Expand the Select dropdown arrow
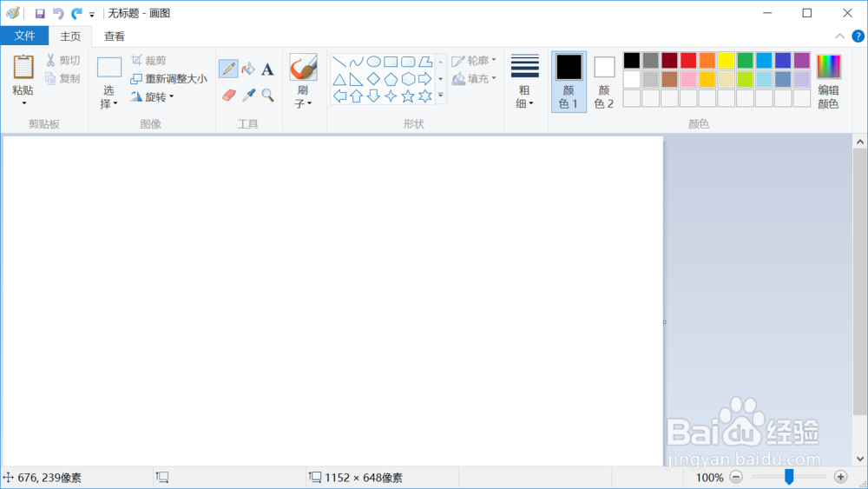Screen dimensions: 868x489 [x=115, y=103]
